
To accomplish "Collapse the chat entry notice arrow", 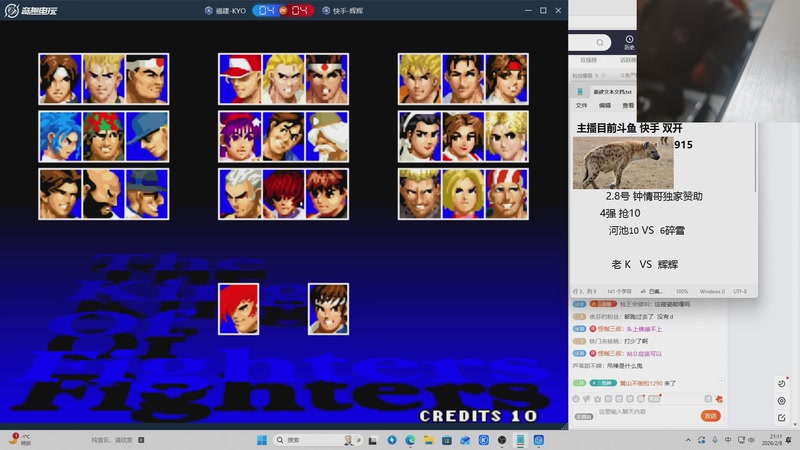I will [721, 381].
